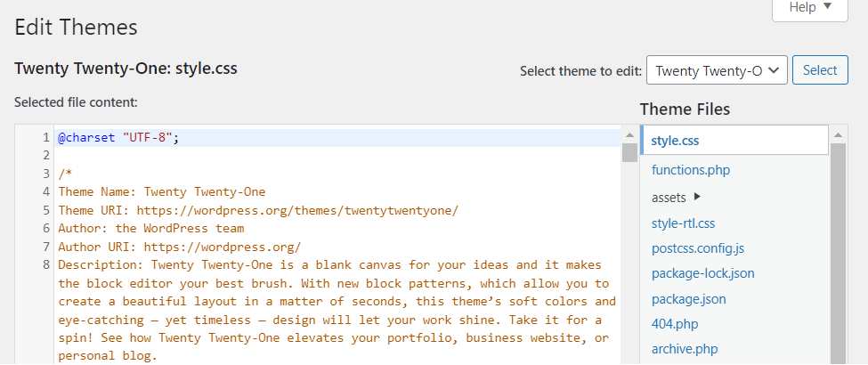Image resolution: width=868 pixels, height=365 pixels.
Task: Click the Author: the WordPress team line
Action: point(151,228)
